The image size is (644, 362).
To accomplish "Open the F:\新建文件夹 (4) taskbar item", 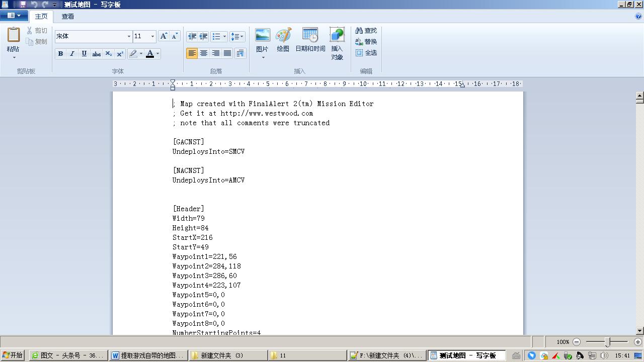I will pyautogui.click(x=387, y=355).
